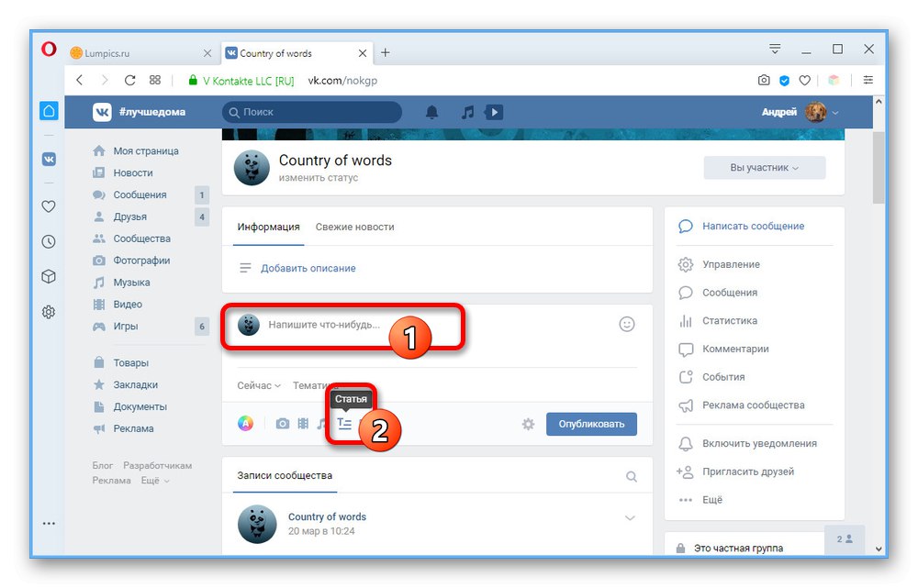Image resolution: width=918 pixels, height=588 pixels.
Task: Open Фотографии in the left menu
Action: pos(141,261)
